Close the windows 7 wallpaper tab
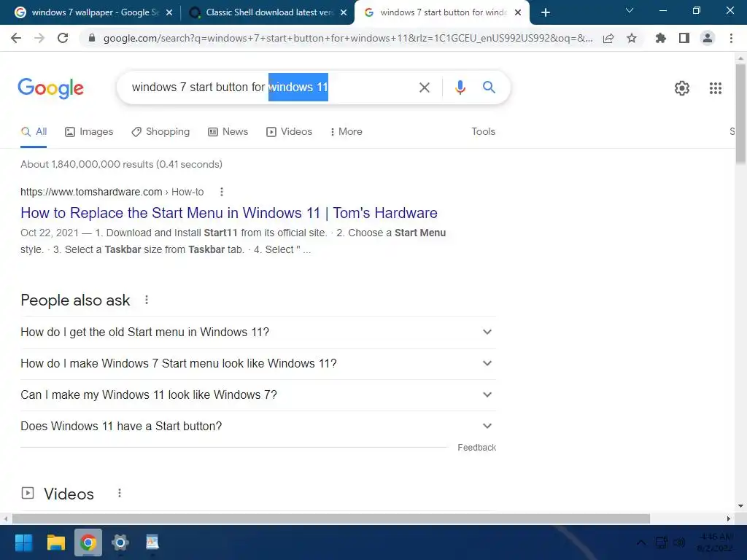The width and height of the screenshot is (747, 560). 169,12
